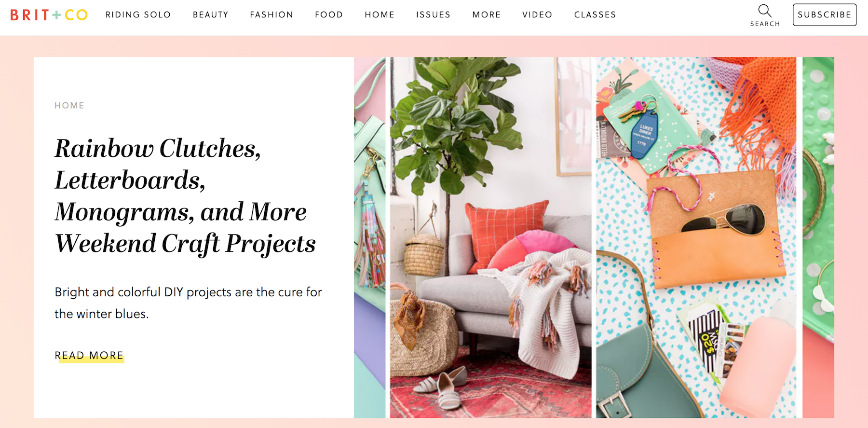Open the Issues menu item

click(x=433, y=15)
